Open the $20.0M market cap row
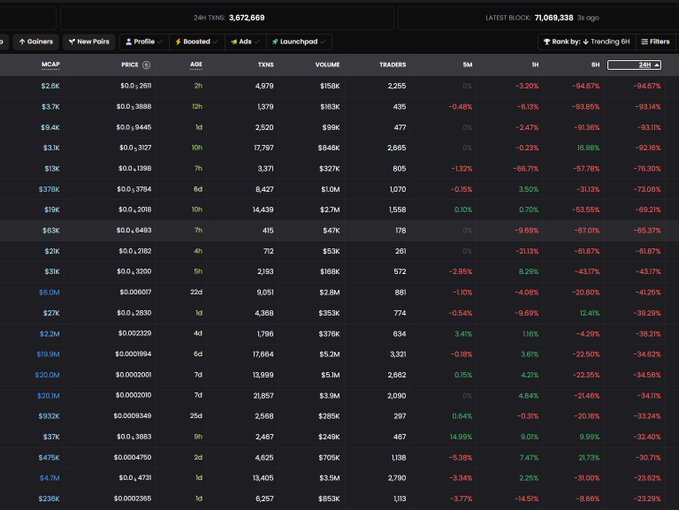The width and height of the screenshot is (679, 510). click(47, 375)
